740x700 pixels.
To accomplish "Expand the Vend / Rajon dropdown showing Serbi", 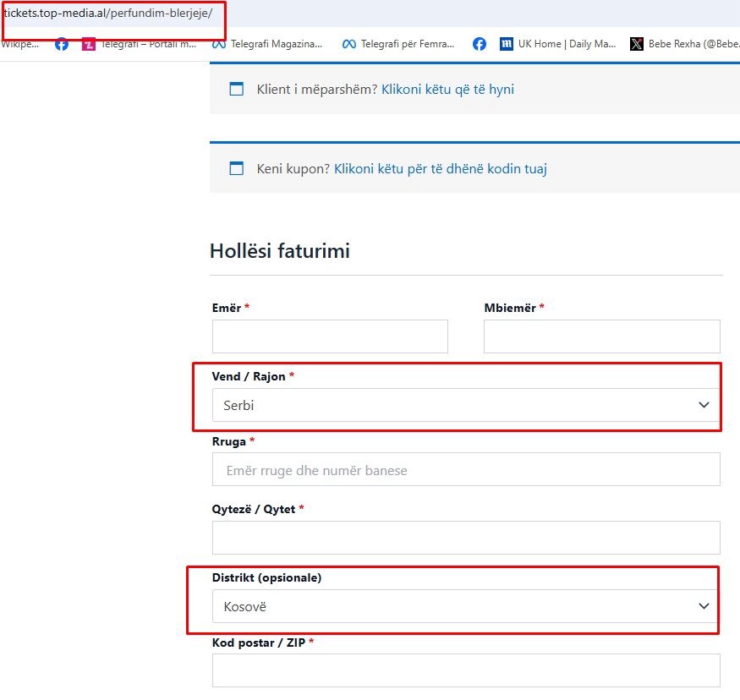I will click(x=465, y=405).
